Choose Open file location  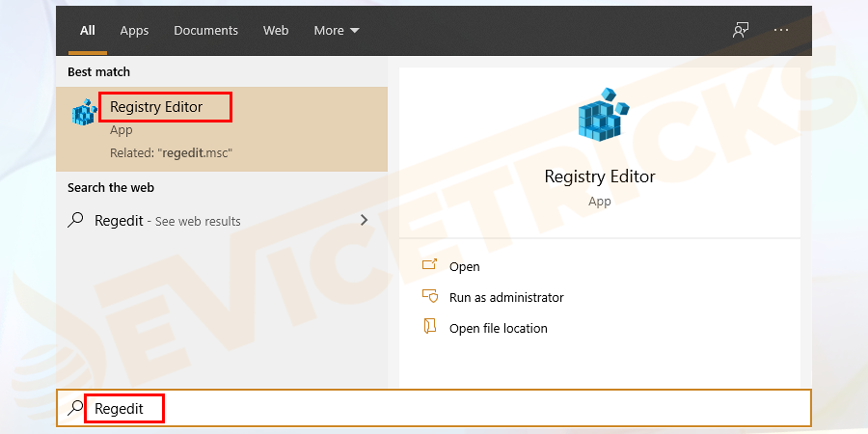click(499, 328)
